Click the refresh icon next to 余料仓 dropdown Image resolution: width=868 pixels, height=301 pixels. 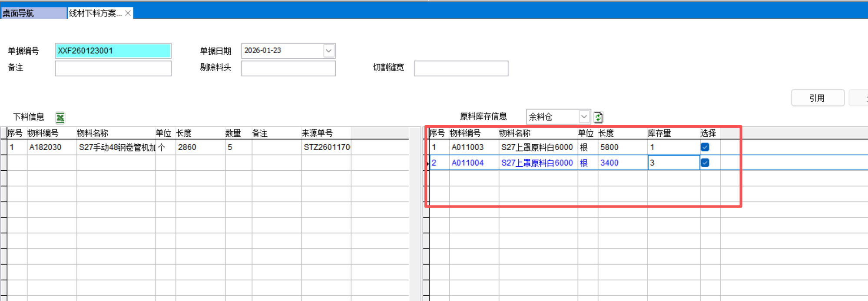[x=598, y=117]
